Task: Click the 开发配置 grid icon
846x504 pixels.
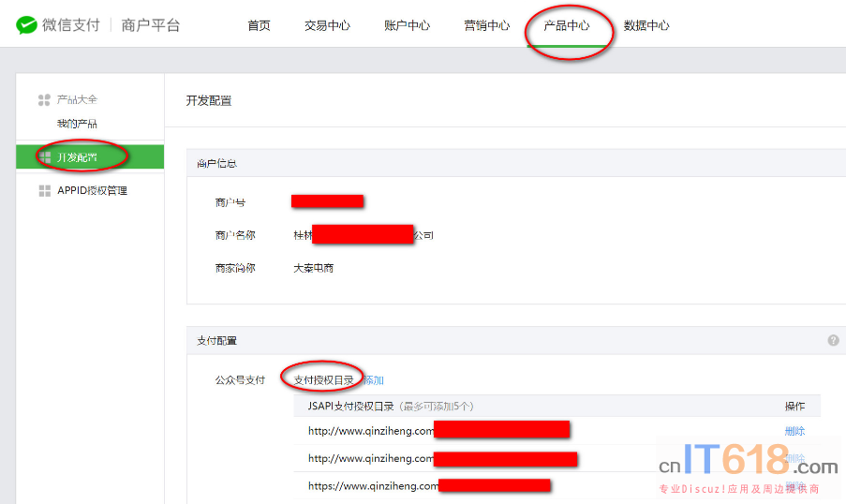Action: coord(45,157)
